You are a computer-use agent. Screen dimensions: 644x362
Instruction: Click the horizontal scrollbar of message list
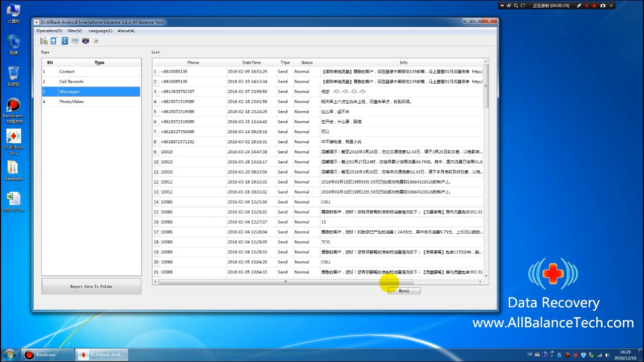(286, 282)
